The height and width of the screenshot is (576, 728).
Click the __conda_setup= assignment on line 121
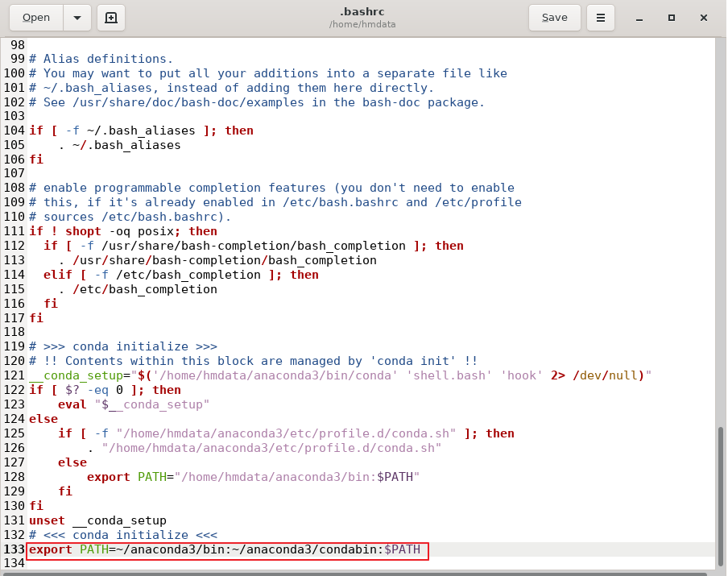click(x=341, y=375)
